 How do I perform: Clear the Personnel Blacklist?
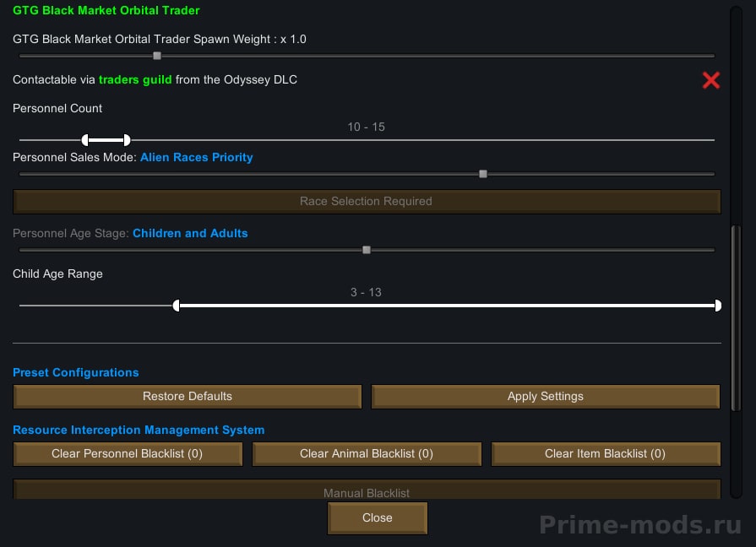point(128,453)
